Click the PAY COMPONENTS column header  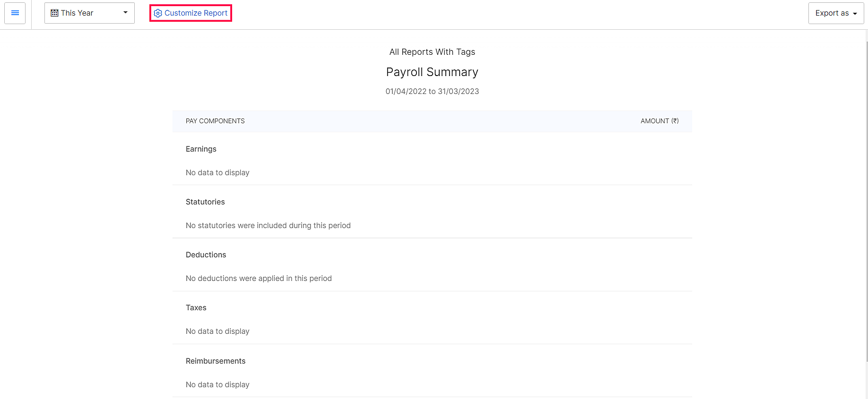[x=215, y=121]
